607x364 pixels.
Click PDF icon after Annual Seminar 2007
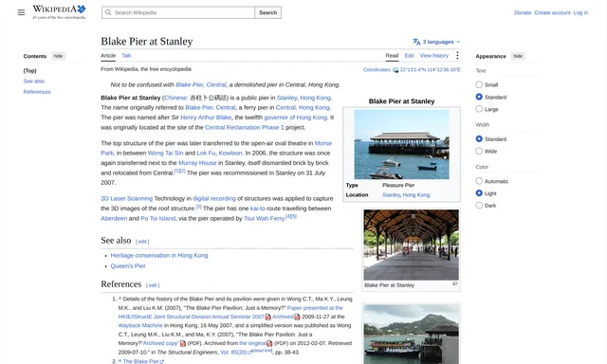coord(267,317)
